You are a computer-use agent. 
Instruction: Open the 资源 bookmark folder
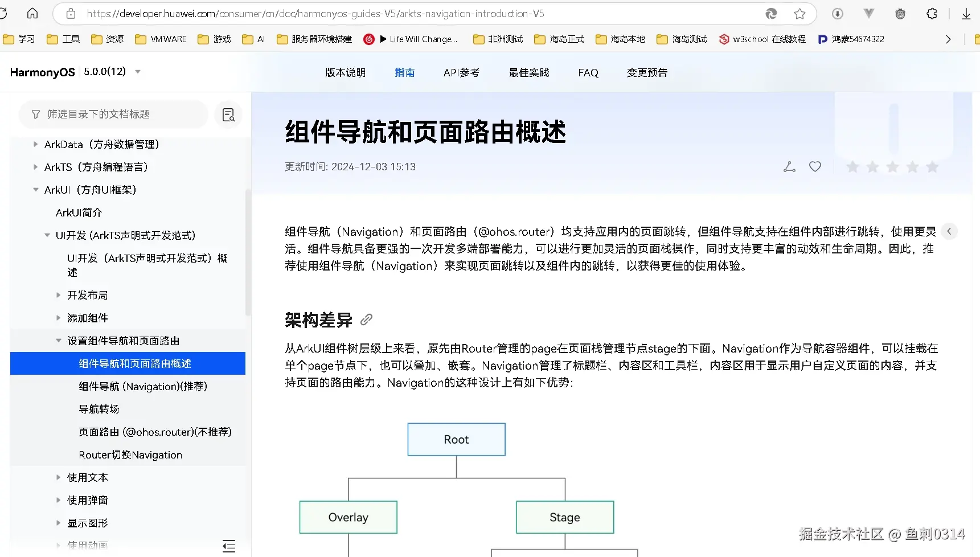(x=107, y=39)
